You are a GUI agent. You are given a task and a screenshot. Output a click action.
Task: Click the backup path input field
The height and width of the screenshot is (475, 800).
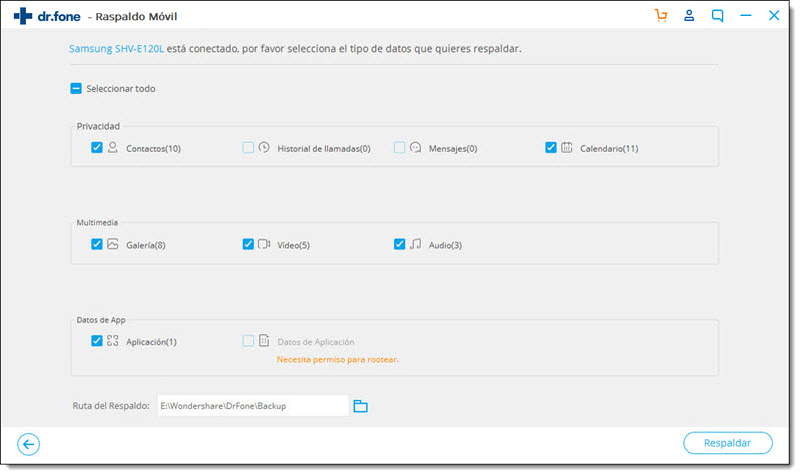[x=253, y=406]
